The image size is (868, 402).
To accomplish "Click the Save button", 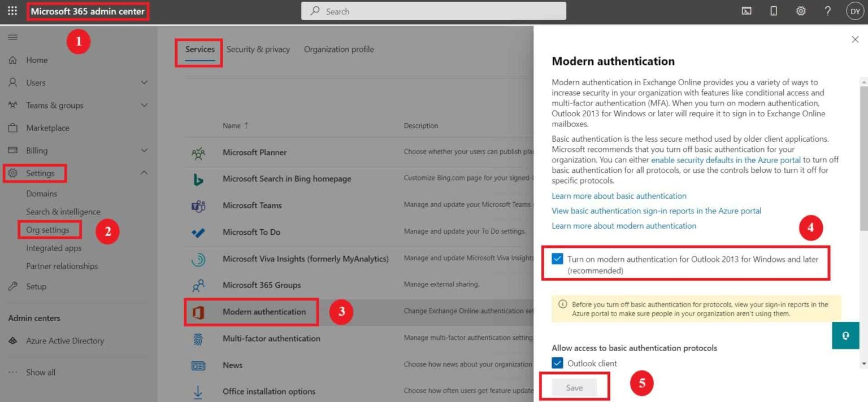I will [574, 387].
